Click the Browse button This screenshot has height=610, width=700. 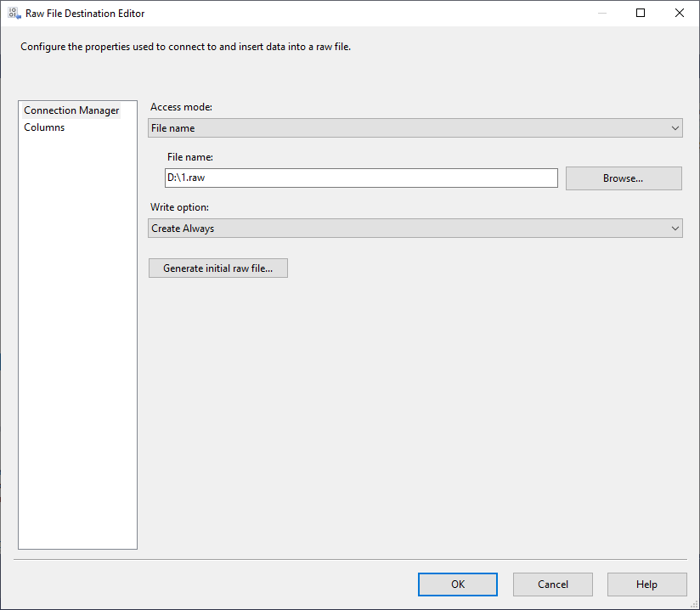(x=624, y=178)
